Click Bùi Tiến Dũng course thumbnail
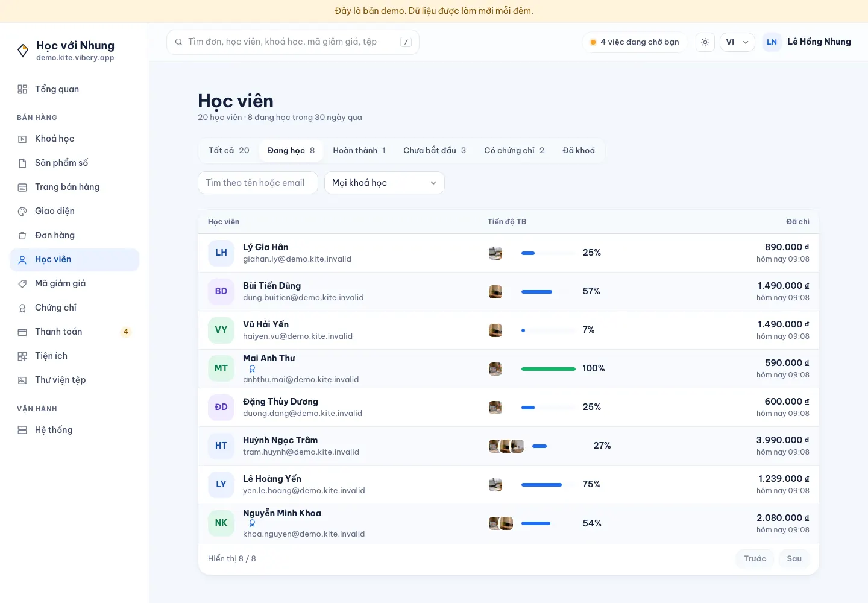 point(495,291)
